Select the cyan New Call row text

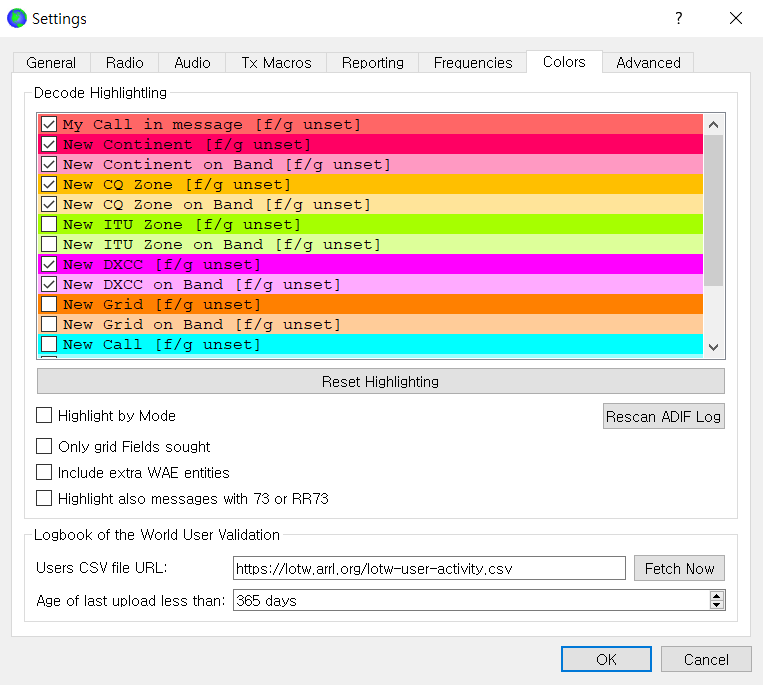pyautogui.click(x=162, y=344)
